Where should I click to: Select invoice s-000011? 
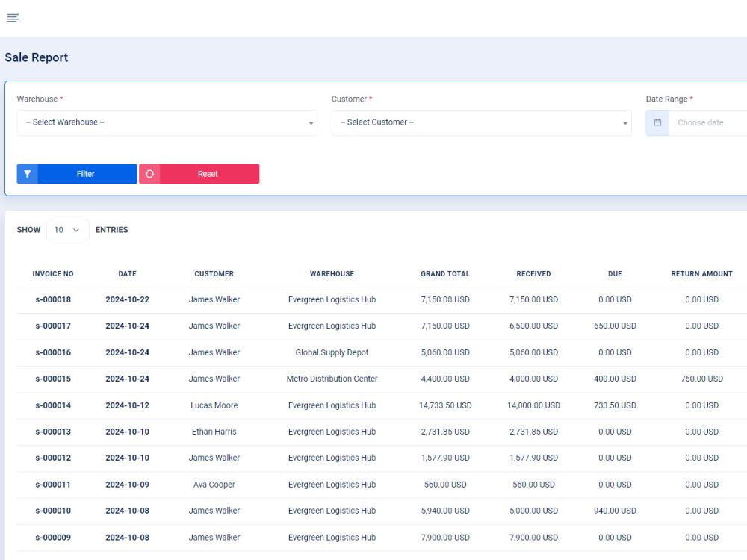coord(53,485)
